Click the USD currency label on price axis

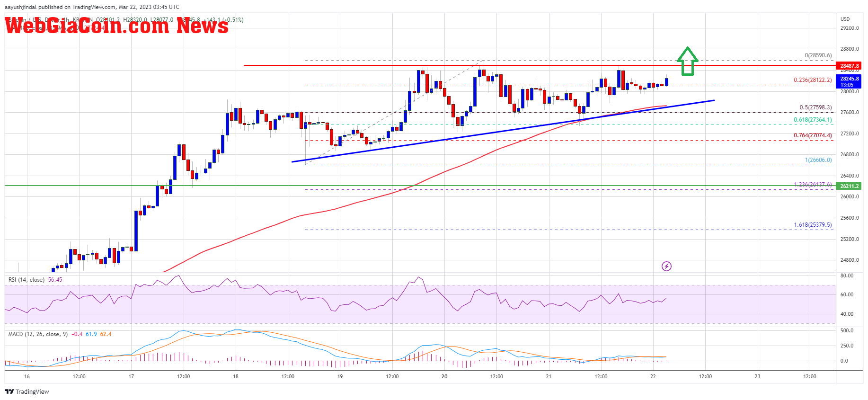point(845,19)
